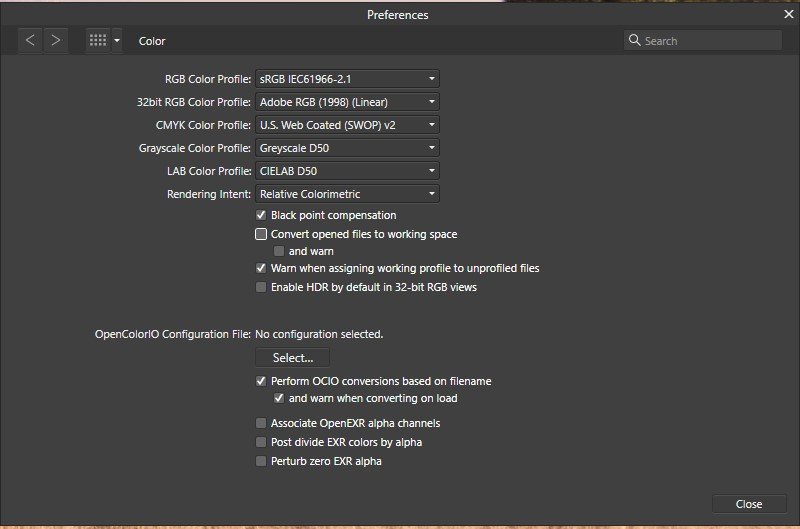Click the CMYK Color Profile label
This screenshot has width=800, height=529.
(203, 125)
